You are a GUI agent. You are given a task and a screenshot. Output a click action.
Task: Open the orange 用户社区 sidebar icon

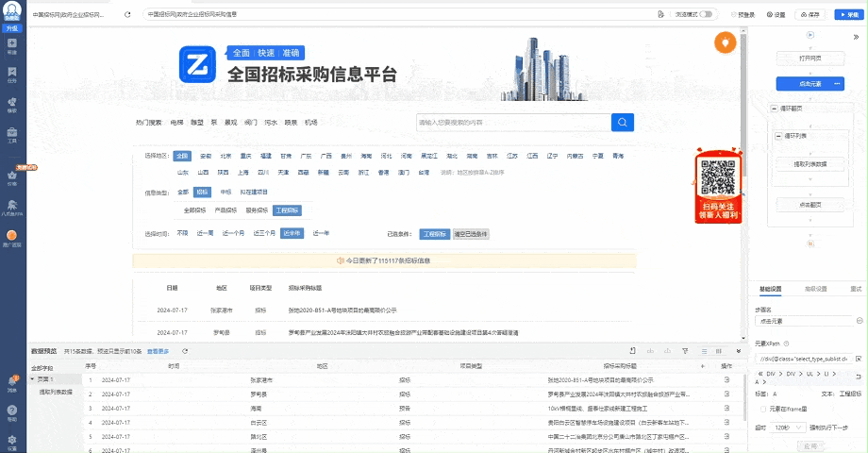(x=12, y=238)
